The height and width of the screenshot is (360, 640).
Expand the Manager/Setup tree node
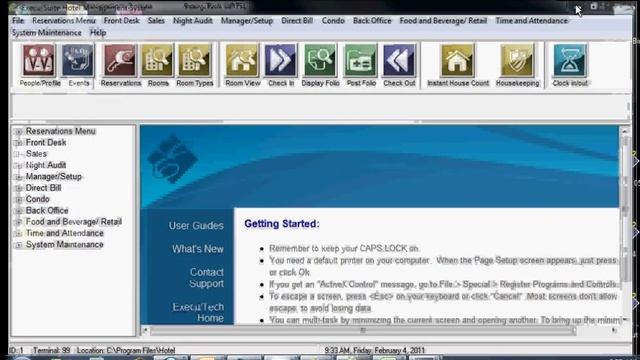point(18,177)
